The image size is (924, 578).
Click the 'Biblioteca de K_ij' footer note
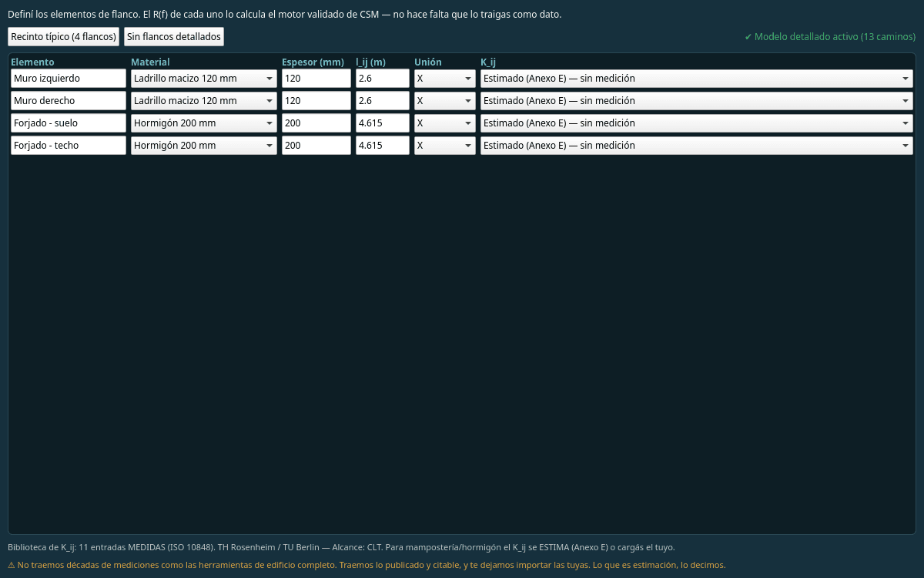341,547
